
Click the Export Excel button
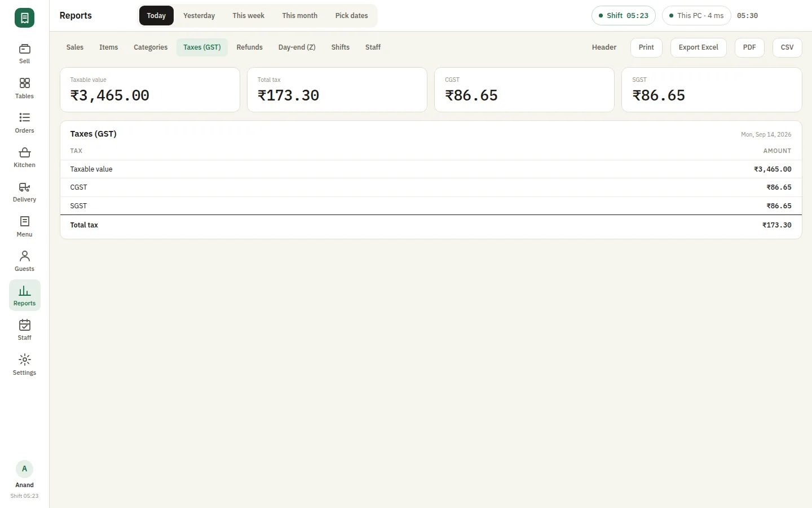pyautogui.click(x=698, y=47)
